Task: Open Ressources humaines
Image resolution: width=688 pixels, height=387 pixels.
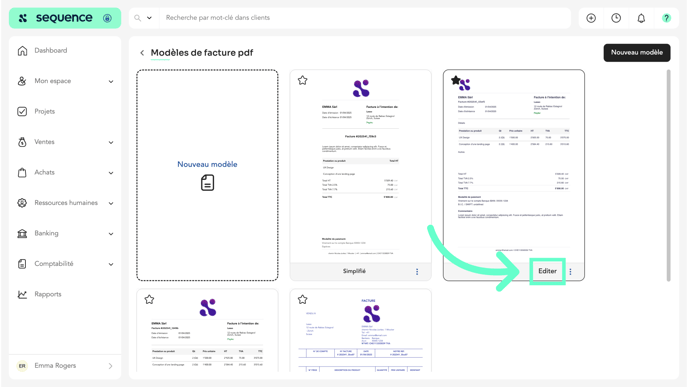Action: (65, 203)
